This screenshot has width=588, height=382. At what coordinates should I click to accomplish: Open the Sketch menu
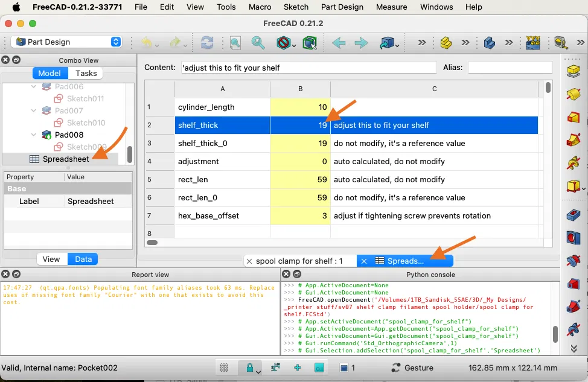[296, 7]
